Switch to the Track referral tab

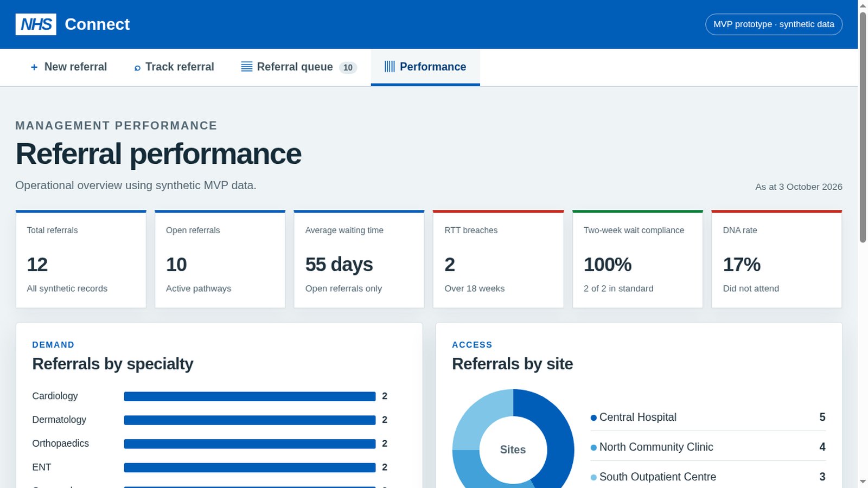tap(174, 67)
